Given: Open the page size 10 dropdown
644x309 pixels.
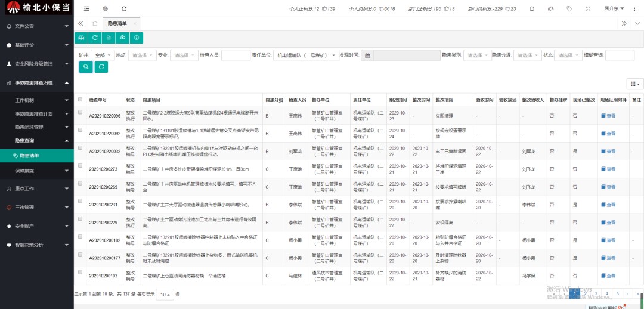Looking at the screenshot, I should tap(165, 295).
